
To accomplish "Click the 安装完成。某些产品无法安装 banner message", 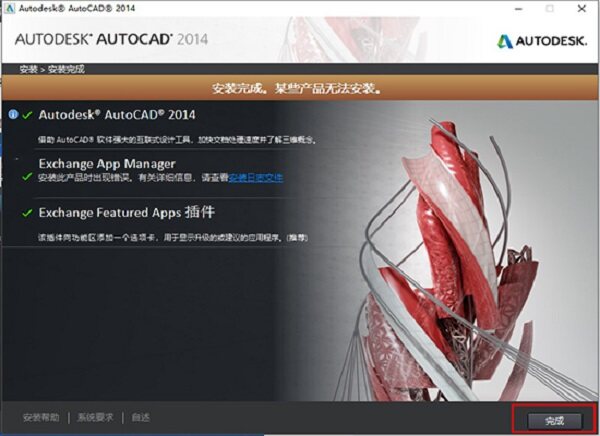I will [x=297, y=89].
